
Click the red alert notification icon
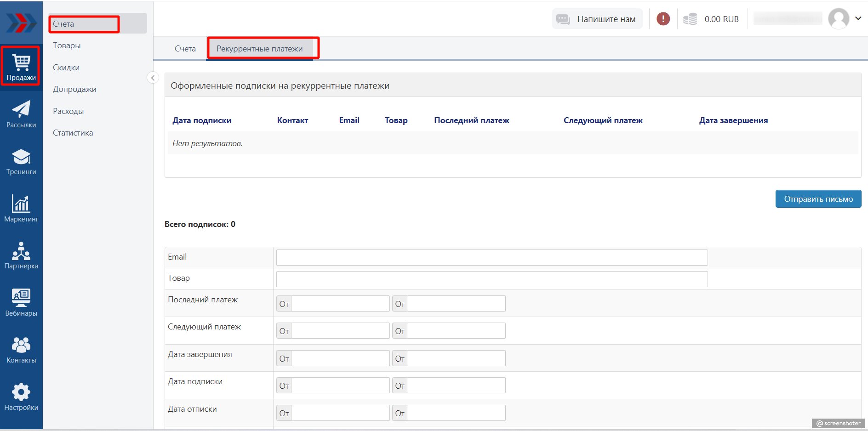[663, 19]
